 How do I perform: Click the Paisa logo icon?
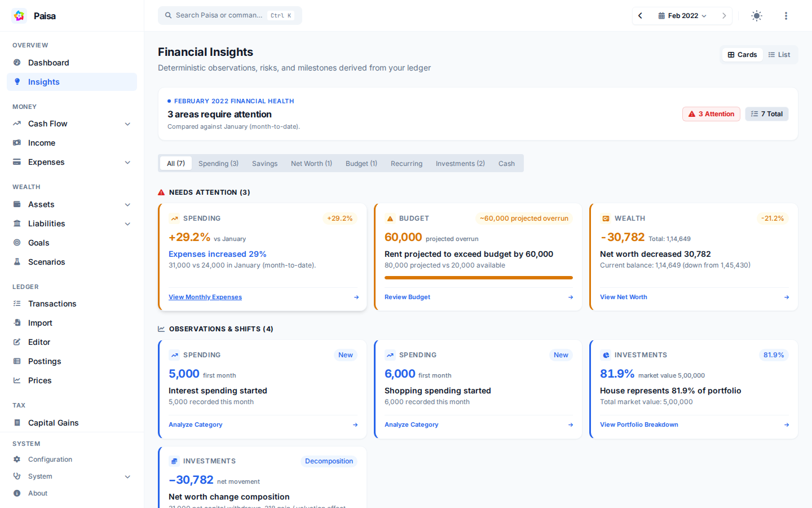19,16
